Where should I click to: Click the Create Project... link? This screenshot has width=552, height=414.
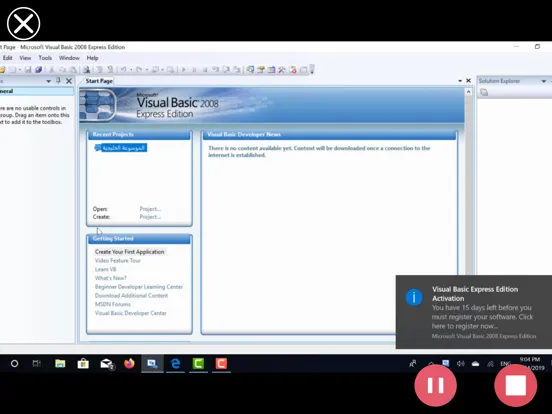click(150, 217)
